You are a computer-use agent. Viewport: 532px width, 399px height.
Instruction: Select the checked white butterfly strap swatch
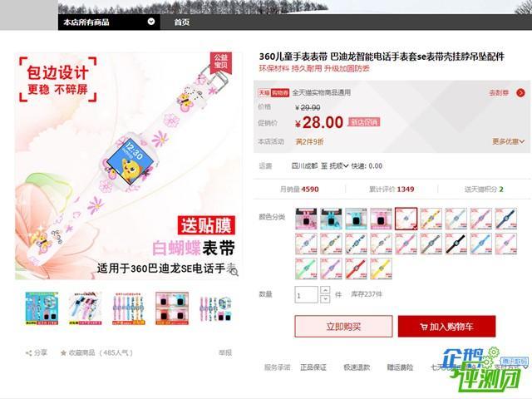tap(406, 219)
